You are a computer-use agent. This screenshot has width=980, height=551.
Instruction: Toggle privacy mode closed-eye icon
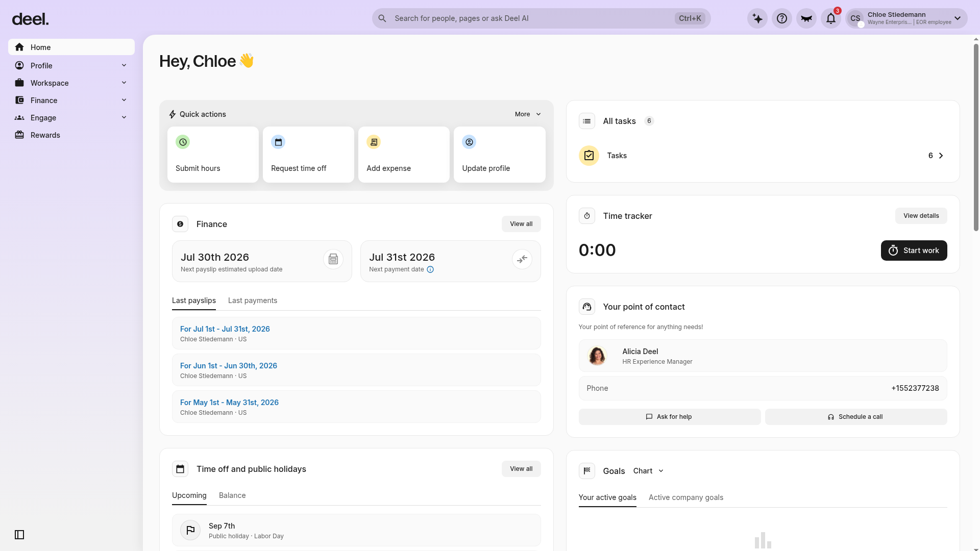tap(806, 18)
